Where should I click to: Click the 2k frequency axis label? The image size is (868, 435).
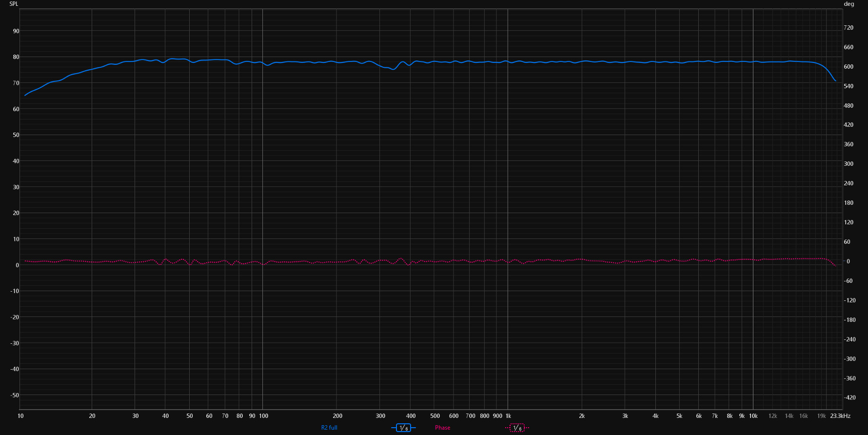click(x=582, y=416)
